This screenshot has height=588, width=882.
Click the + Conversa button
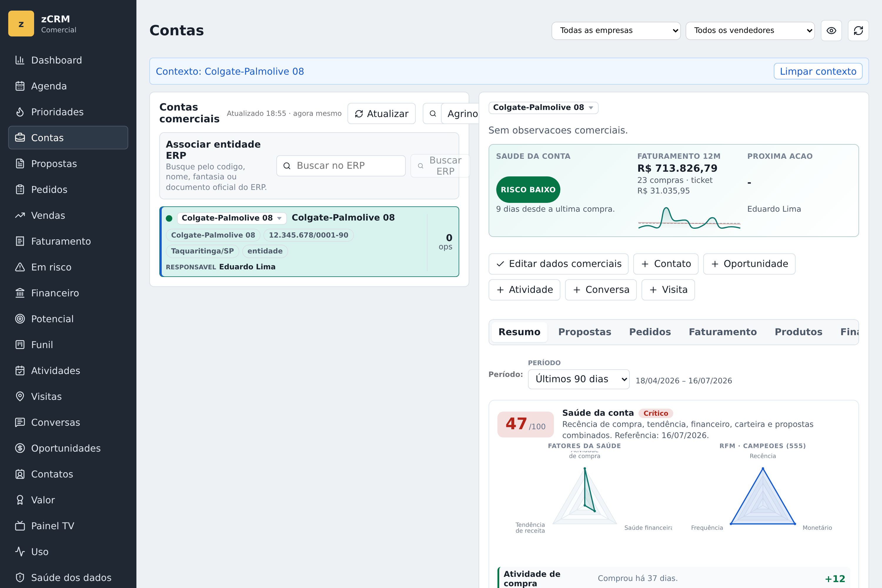[x=600, y=290]
